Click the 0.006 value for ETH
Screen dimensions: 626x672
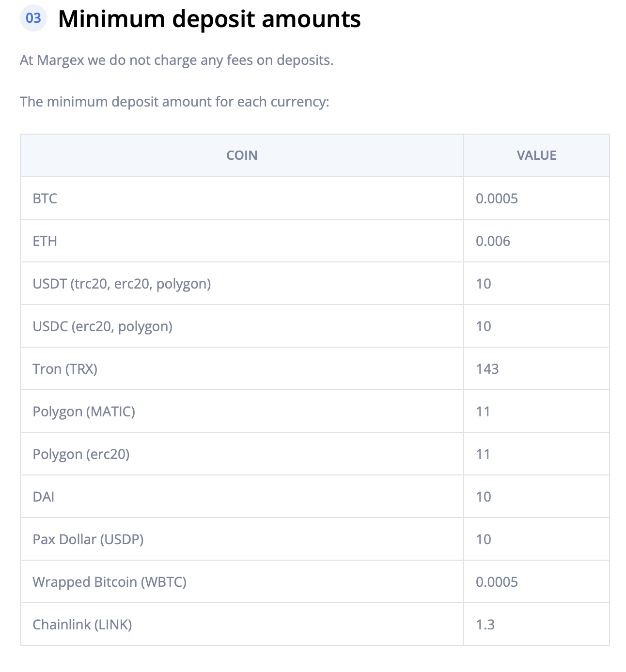(x=493, y=241)
